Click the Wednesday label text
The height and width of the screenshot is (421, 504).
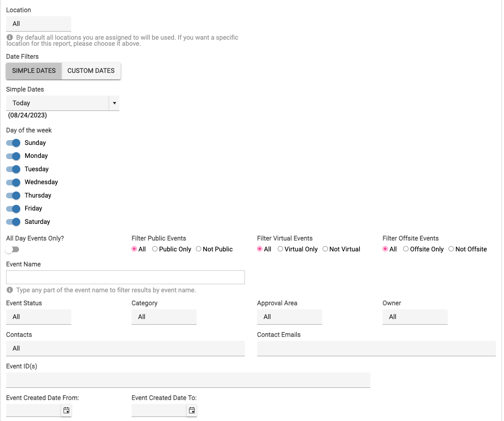tap(41, 182)
